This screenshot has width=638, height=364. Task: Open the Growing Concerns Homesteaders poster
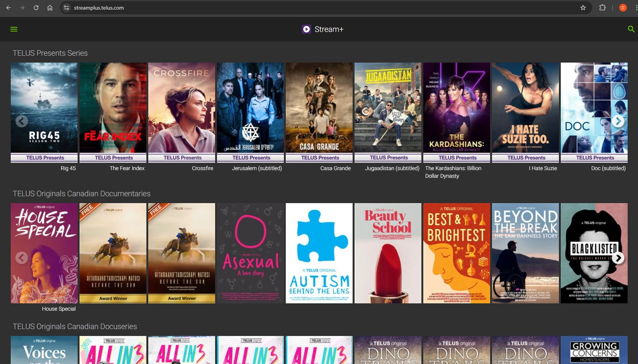594,350
